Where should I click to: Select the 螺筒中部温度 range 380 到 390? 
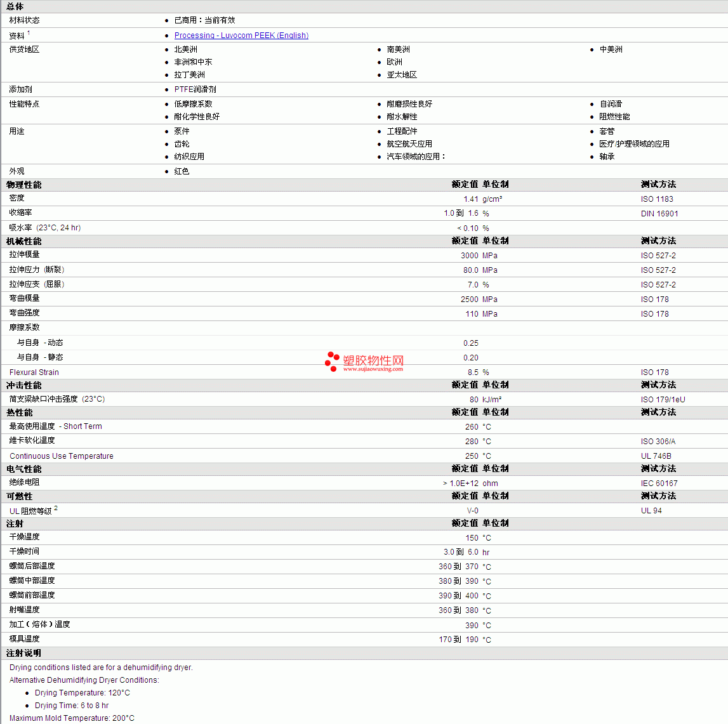458,581
